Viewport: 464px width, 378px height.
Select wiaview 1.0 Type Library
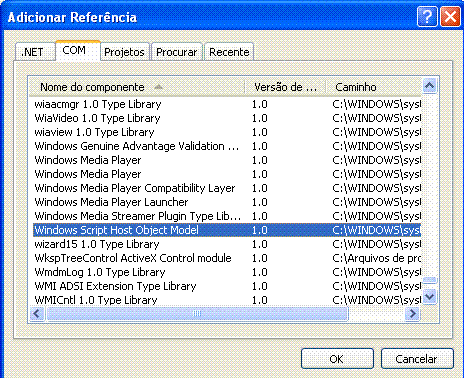click(x=227, y=132)
